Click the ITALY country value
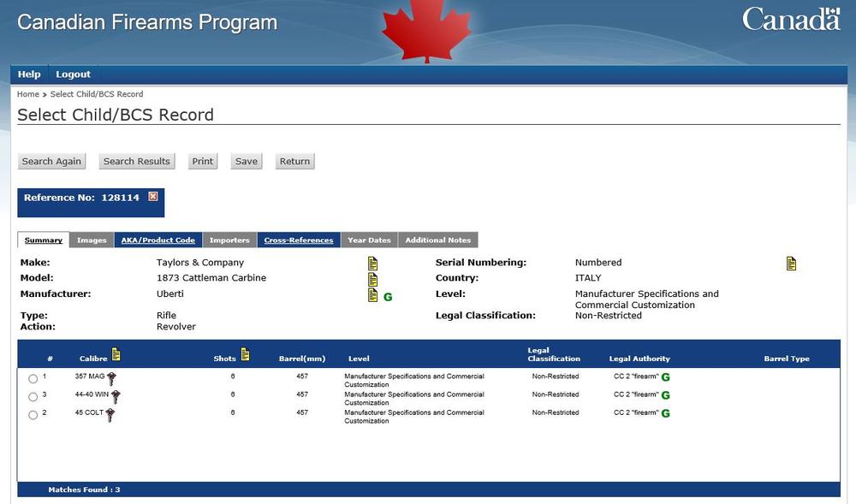 [588, 277]
